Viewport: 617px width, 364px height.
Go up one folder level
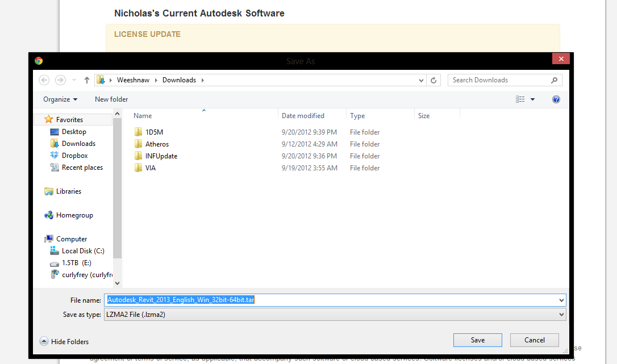[87, 80]
